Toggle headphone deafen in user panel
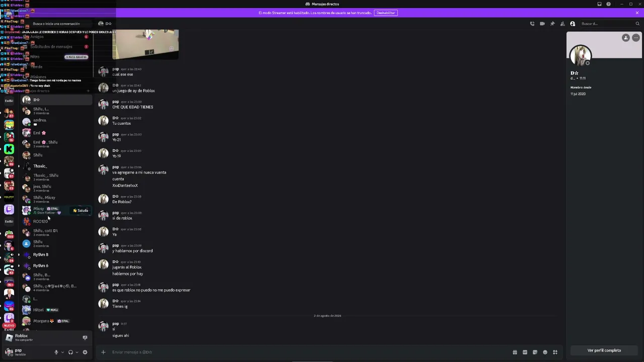This screenshot has height=362, width=644. pyautogui.click(x=70, y=352)
